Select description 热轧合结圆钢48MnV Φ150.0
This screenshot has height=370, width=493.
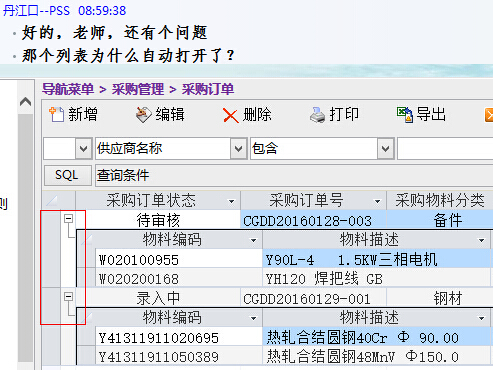[377, 356]
